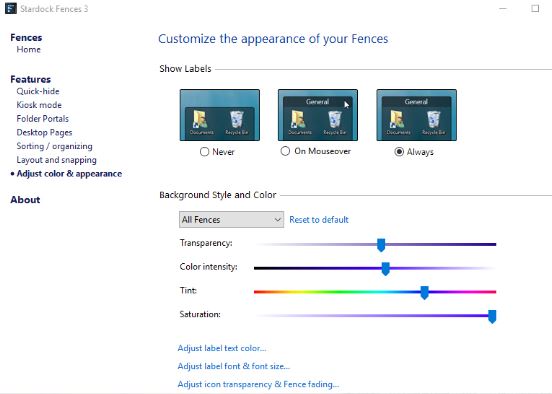Go to Quick-hide in sidebar
552x394 pixels.
[x=38, y=91]
